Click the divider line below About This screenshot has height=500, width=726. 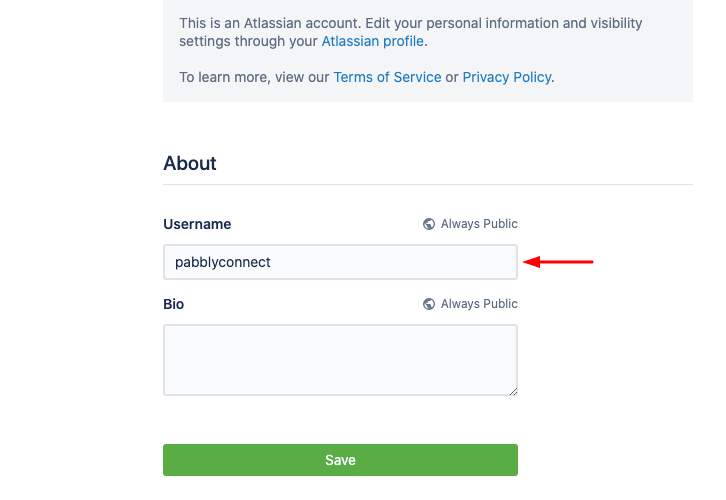click(x=428, y=184)
